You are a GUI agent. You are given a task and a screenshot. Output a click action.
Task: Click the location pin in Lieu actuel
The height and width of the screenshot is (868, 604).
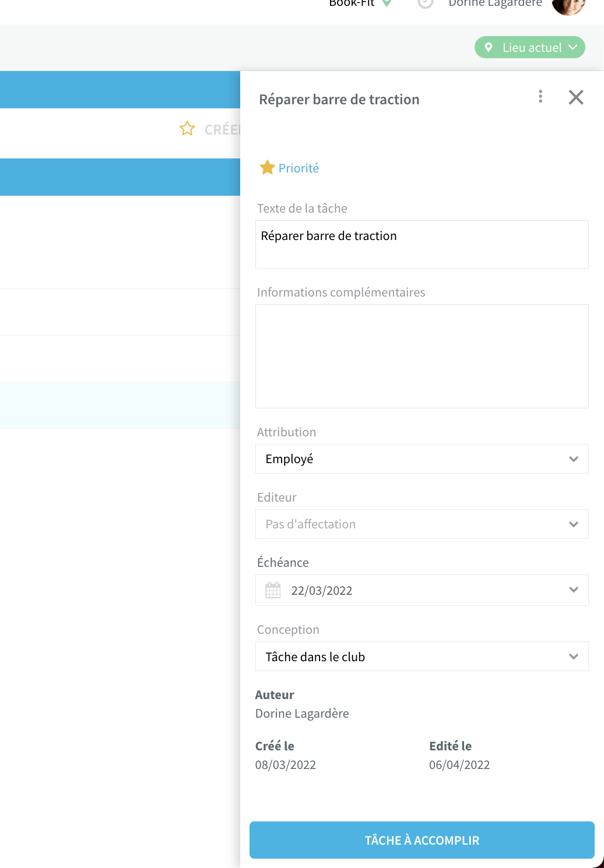click(489, 47)
